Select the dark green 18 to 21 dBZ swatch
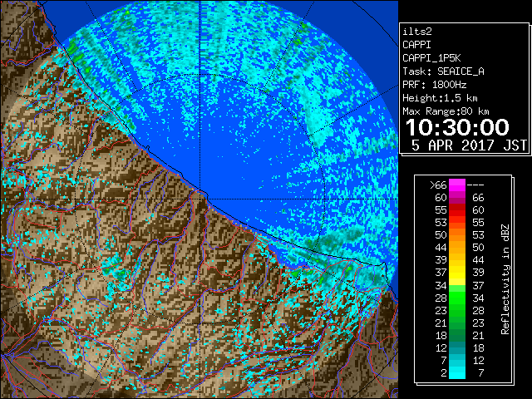The image size is (532, 399). coord(457,335)
